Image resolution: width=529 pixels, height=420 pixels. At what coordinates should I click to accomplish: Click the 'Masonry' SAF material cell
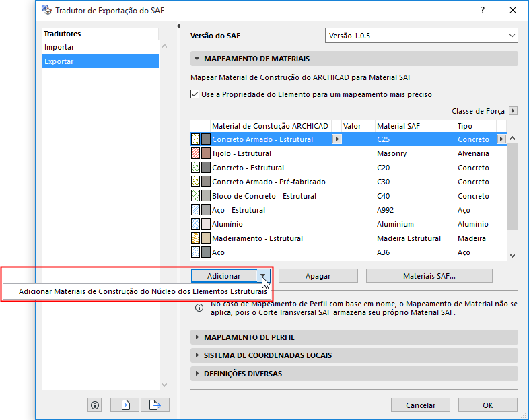[x=392, y=153]
